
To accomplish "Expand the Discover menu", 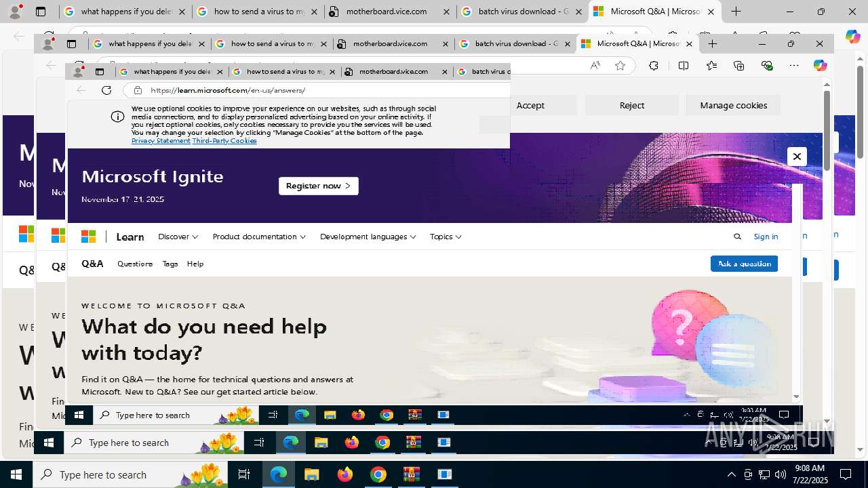I will coord(178,237).
